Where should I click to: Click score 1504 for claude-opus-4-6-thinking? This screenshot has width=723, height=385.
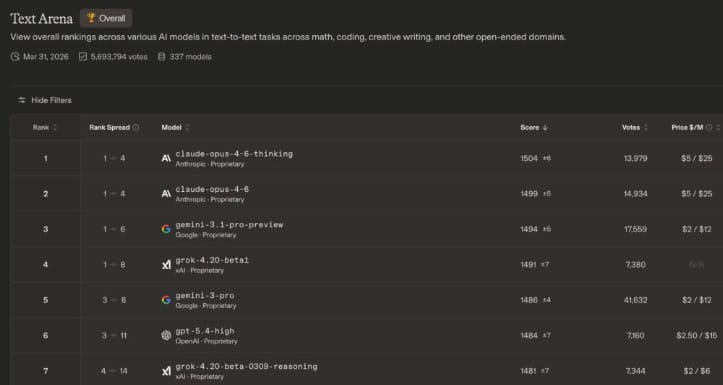529,158
